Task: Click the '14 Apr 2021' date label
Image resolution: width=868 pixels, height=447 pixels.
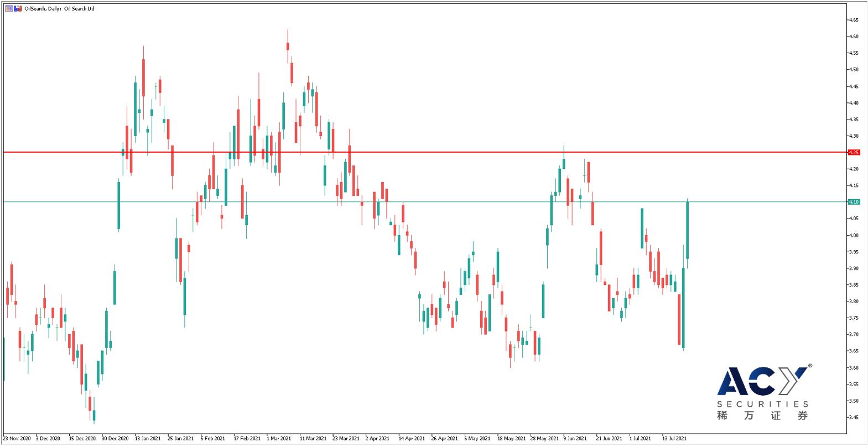Action: [x=412, y=439]
